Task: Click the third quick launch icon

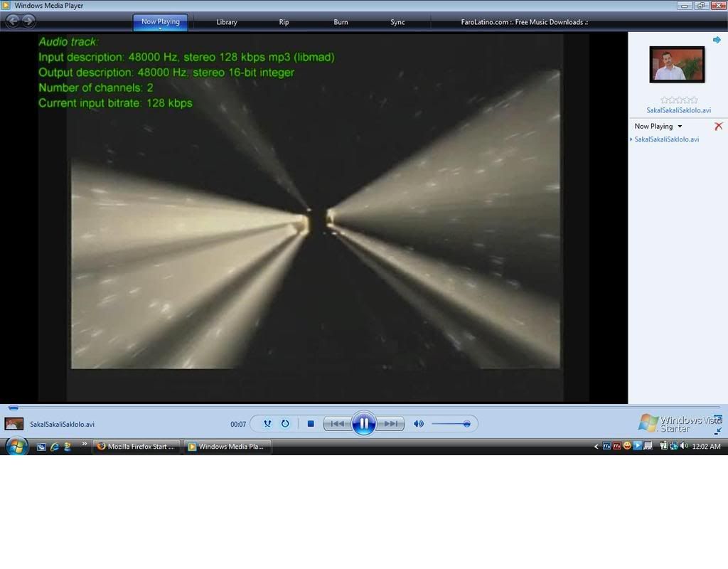Action: tap(68, 447)
